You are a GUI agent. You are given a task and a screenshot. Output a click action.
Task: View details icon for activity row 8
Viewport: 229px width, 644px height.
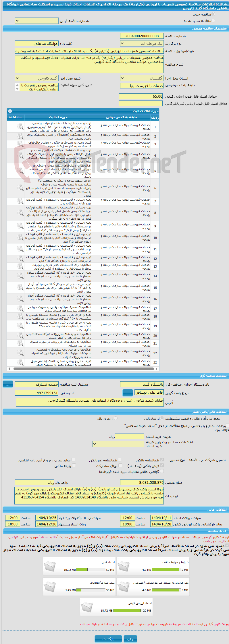click(20, 213)
